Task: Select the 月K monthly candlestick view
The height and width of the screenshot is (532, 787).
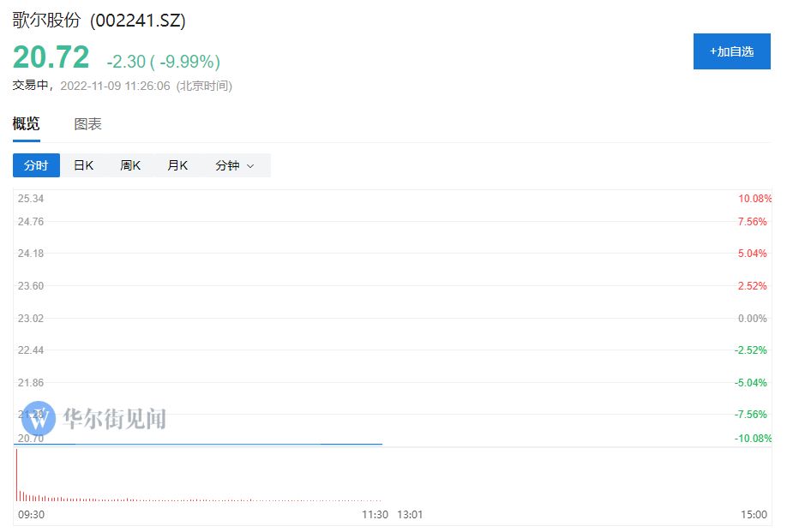Action: (x=177, y=165)
